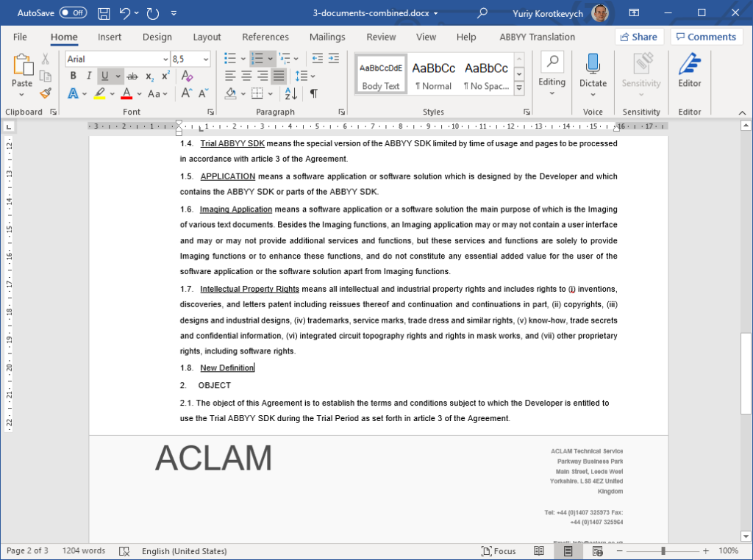Apply strikethrough formatting

[x=132, y=76]
